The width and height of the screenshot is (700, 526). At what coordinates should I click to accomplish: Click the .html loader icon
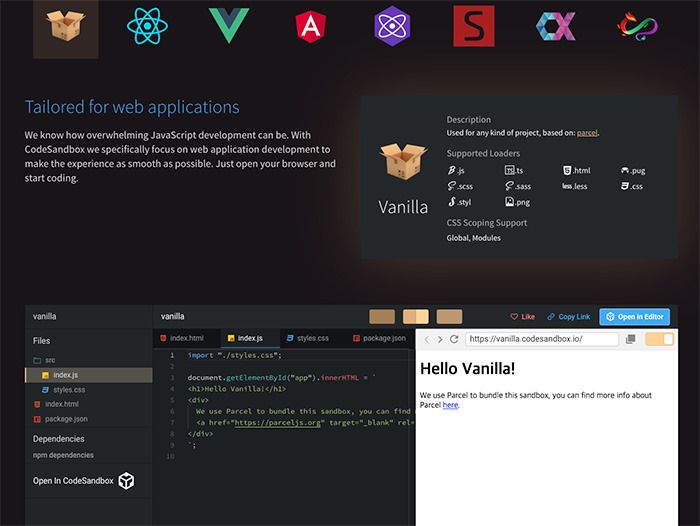[x=567, y=170]
